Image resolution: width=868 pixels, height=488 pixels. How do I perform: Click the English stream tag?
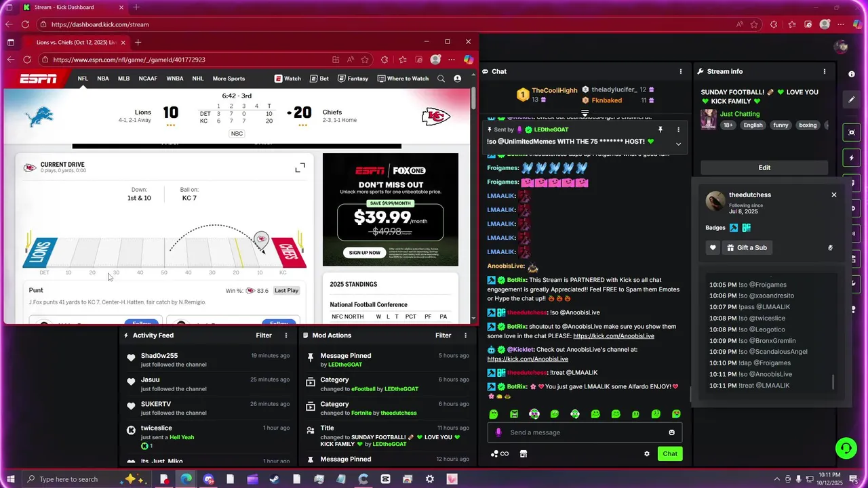click(x=753, y=125)
